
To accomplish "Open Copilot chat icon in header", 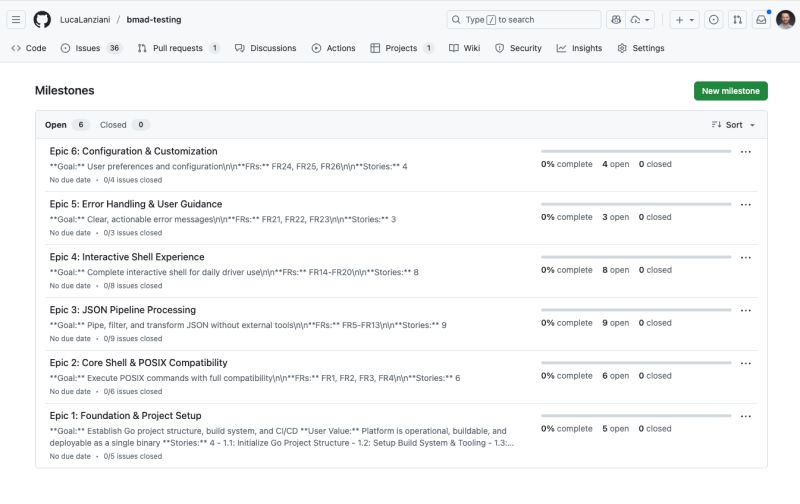I will 616,19.
